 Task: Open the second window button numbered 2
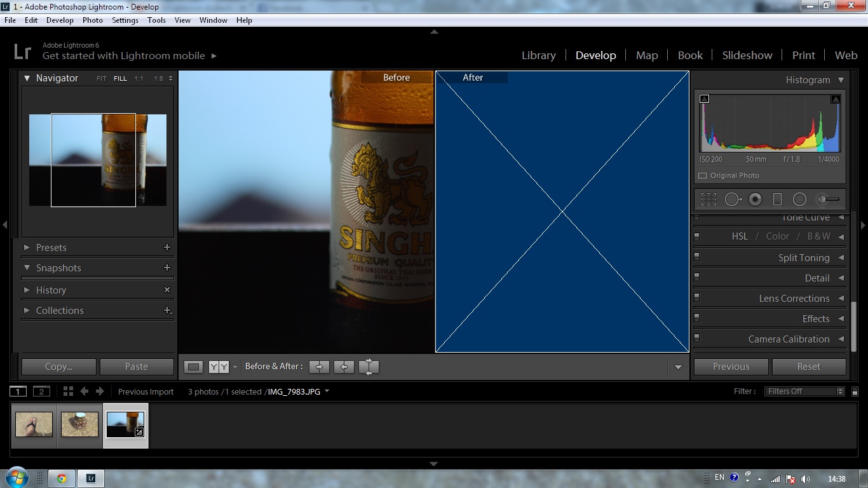point(41,391)
